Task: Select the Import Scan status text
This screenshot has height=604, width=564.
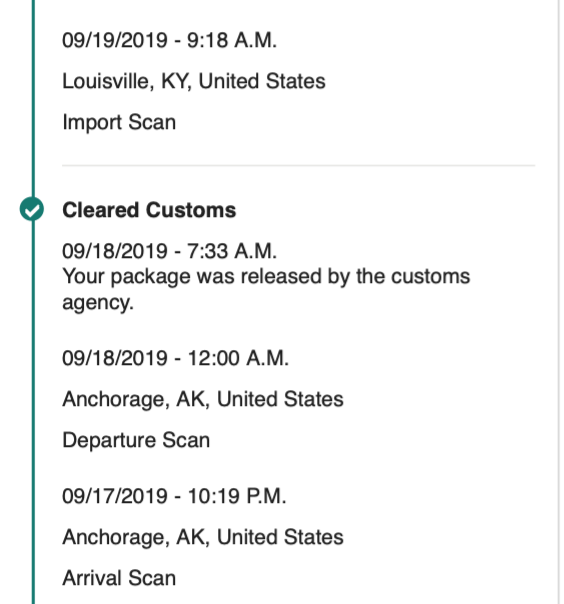Action: click(x=119, y=122)
